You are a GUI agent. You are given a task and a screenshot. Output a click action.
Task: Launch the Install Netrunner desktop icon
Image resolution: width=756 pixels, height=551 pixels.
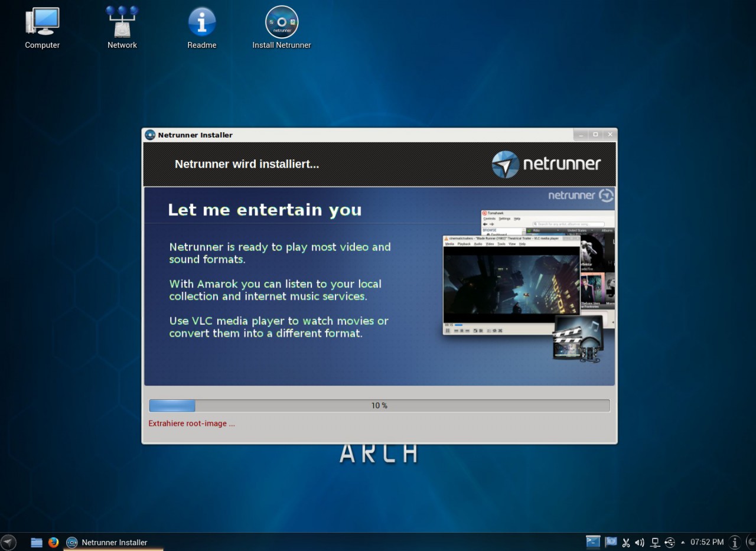point(282,27)
